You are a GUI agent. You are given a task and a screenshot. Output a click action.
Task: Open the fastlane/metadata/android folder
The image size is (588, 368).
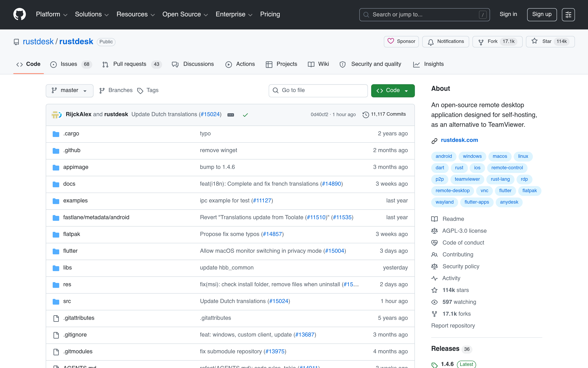pos(96,217)
